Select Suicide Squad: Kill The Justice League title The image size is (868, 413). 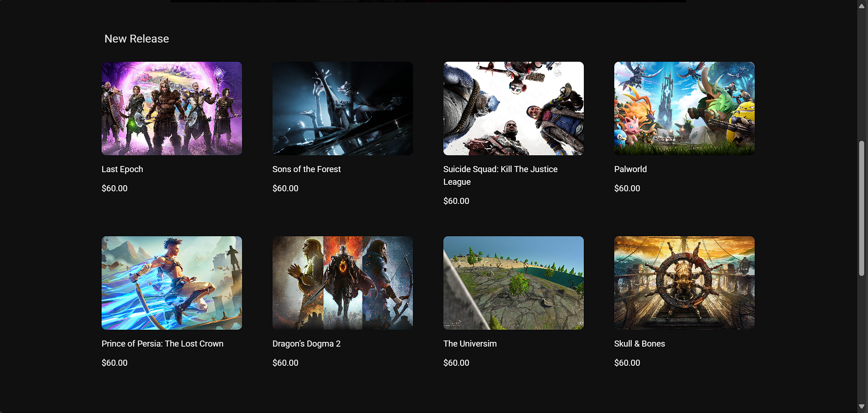coord(500,175)
